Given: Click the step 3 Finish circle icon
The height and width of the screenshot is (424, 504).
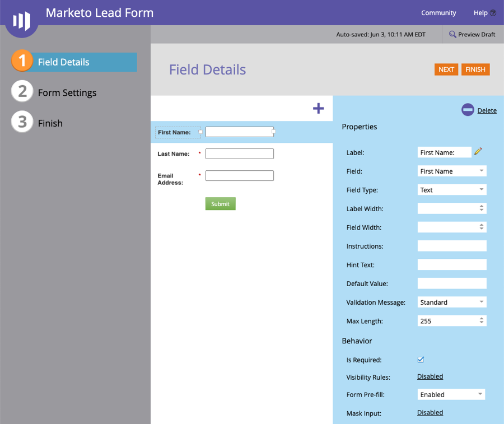Looking at the screenshot, I should point(22,123).
